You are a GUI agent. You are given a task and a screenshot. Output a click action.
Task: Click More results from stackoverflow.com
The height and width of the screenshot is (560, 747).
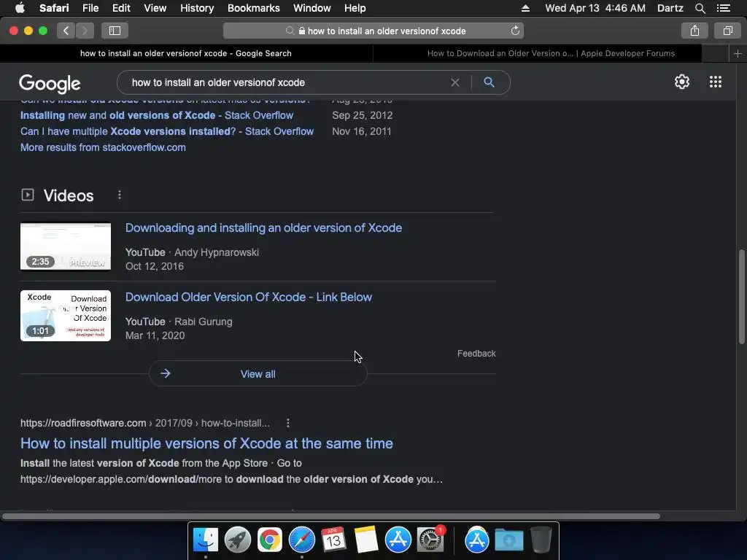tap(103, 147)
